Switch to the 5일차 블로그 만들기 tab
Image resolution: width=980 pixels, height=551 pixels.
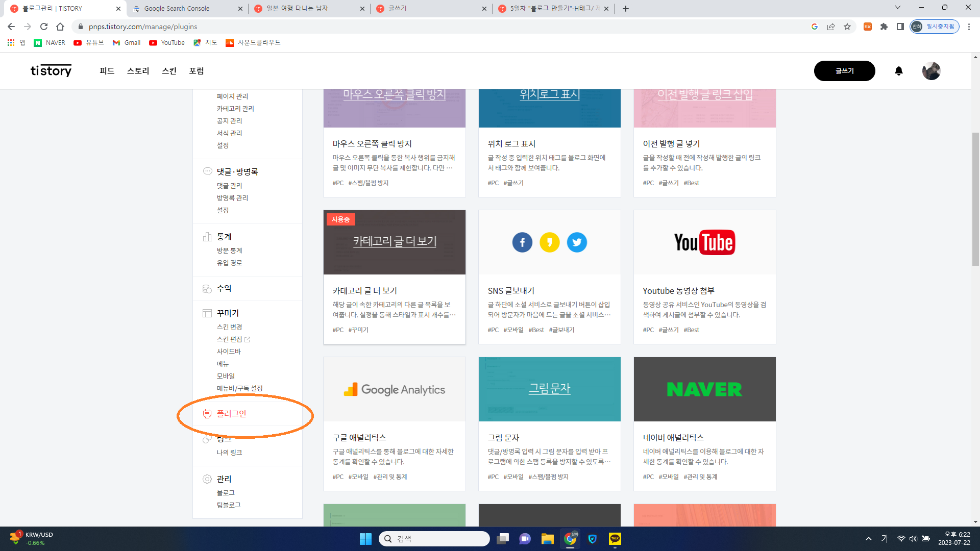point(553,9)
